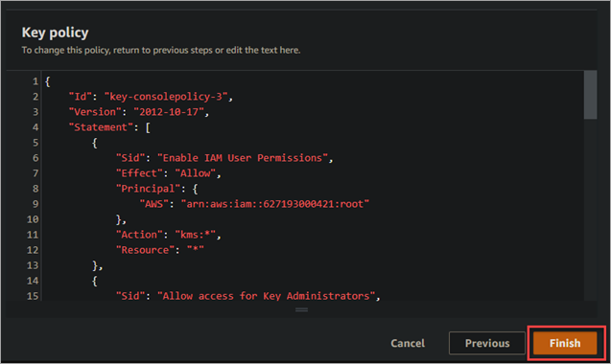
Task: Click the "Action": "kms:*" line
Action: 169,235
